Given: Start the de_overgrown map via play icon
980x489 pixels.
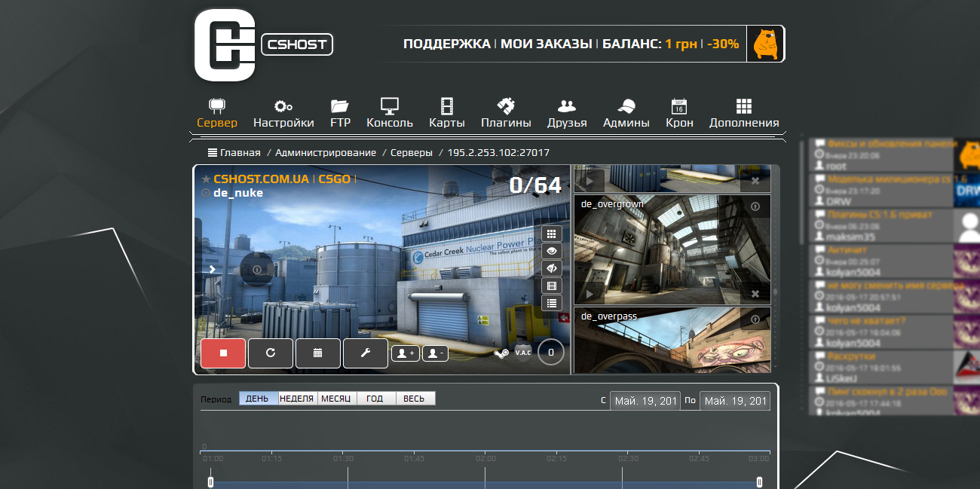Looking at the screenshot, I should (x=590, y=293).
